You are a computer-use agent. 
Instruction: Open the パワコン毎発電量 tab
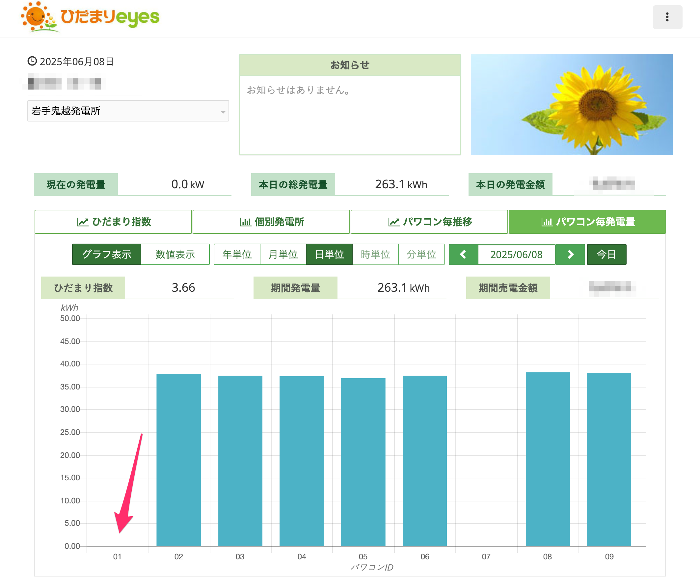(x=587, y=222)
